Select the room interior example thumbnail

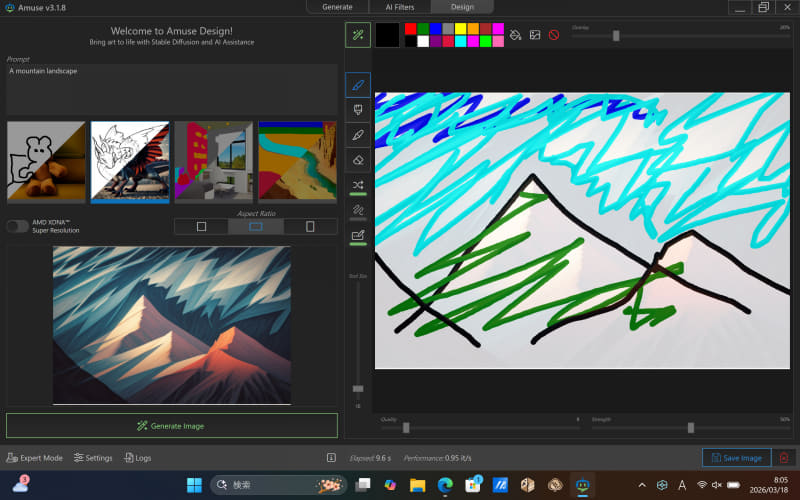214,161
